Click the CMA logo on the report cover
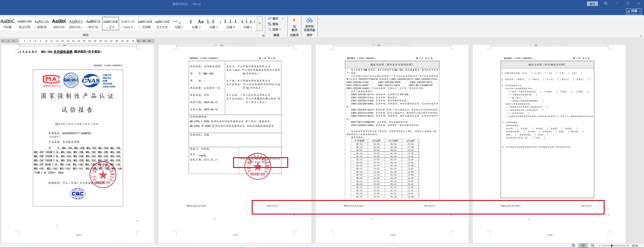Viewport: 644px width, 248px height. 51,80
